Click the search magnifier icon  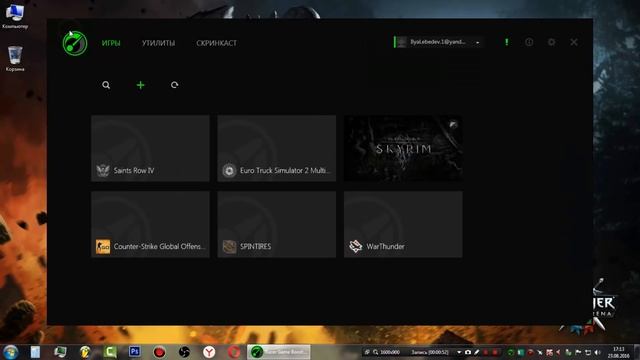pyautogui.click(x=106, y=85)
